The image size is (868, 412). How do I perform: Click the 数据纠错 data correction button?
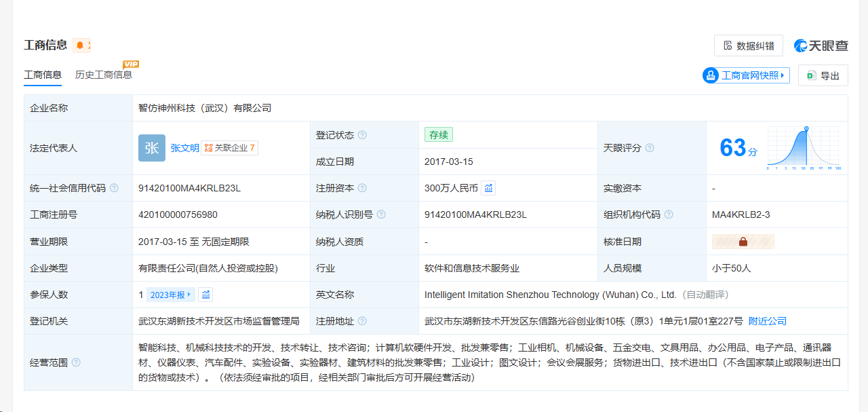click(748, 45)
